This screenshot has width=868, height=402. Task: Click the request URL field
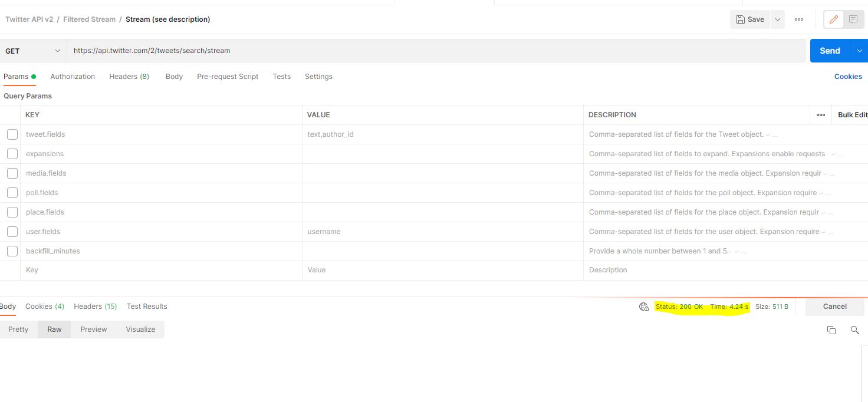pos(436,51)
